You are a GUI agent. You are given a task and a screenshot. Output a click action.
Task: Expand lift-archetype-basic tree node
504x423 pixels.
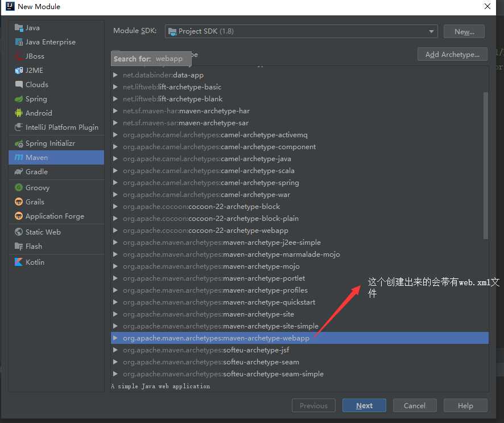[x=115, y=87]
